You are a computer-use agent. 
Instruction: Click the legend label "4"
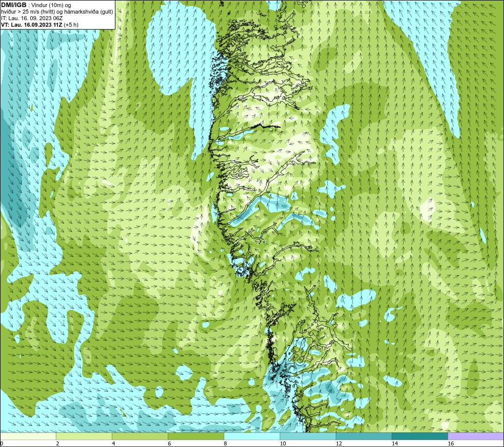coord(113,443)
